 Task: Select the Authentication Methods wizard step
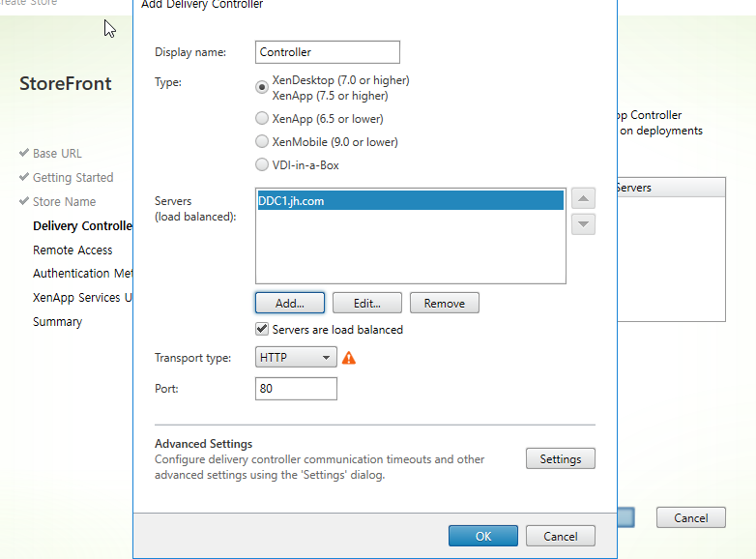[82, 273]
